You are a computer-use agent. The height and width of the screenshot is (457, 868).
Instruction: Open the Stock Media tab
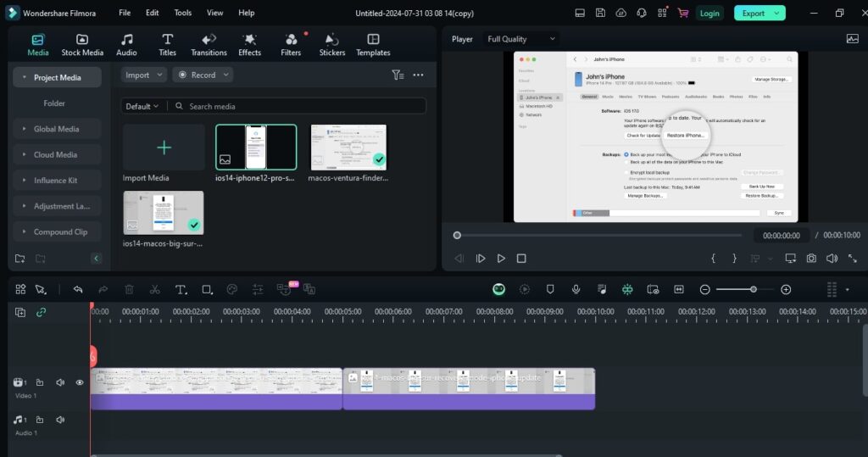tap(82, 45)
